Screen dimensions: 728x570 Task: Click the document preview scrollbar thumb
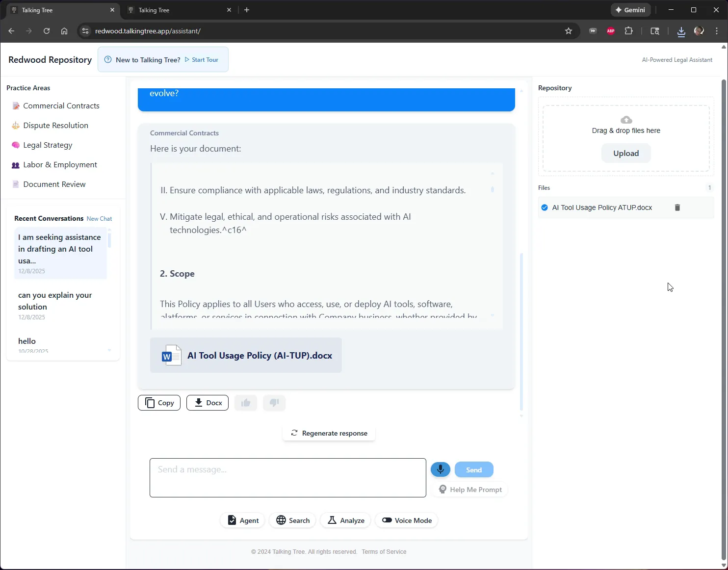click(493, 189)
